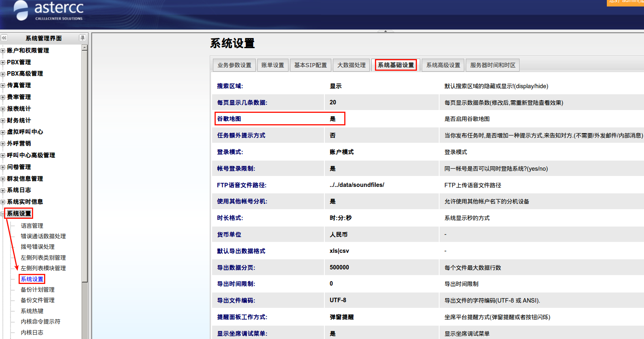Viewport: 644px width, 339px height.
Task: Click the top panel collapse handle arrow
Action: [x=385, y=31]
